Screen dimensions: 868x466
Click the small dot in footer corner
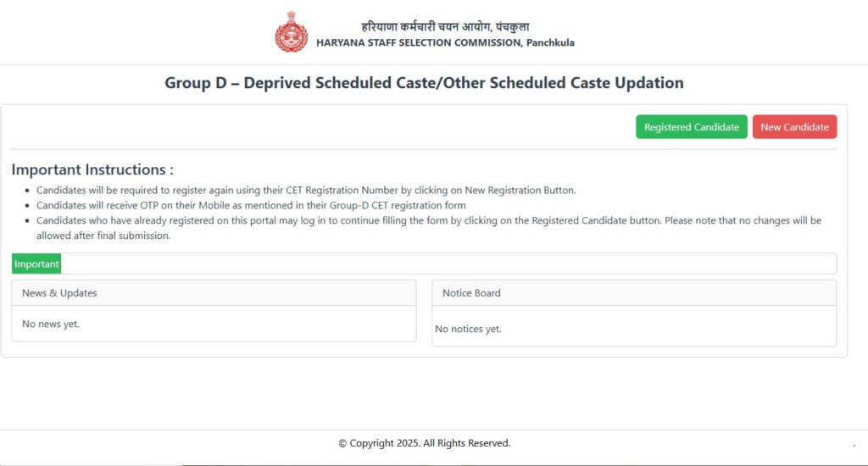pyautogui.click(x=854, y=445)
